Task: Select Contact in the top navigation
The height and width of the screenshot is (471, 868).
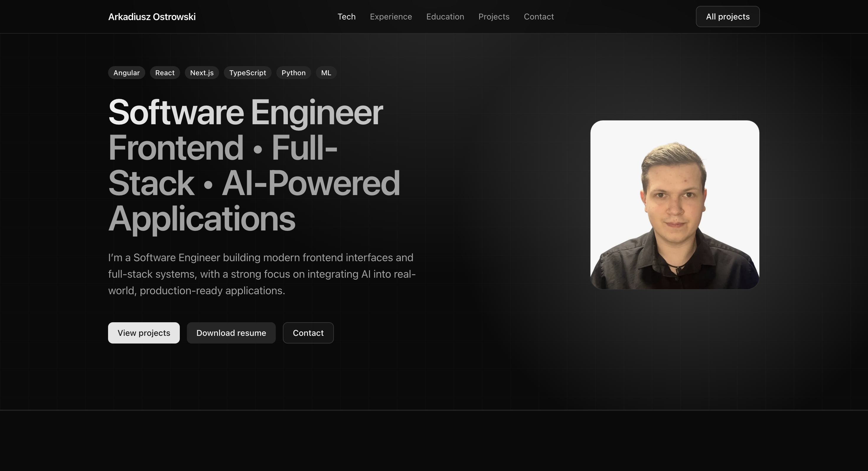Action: 539,17
